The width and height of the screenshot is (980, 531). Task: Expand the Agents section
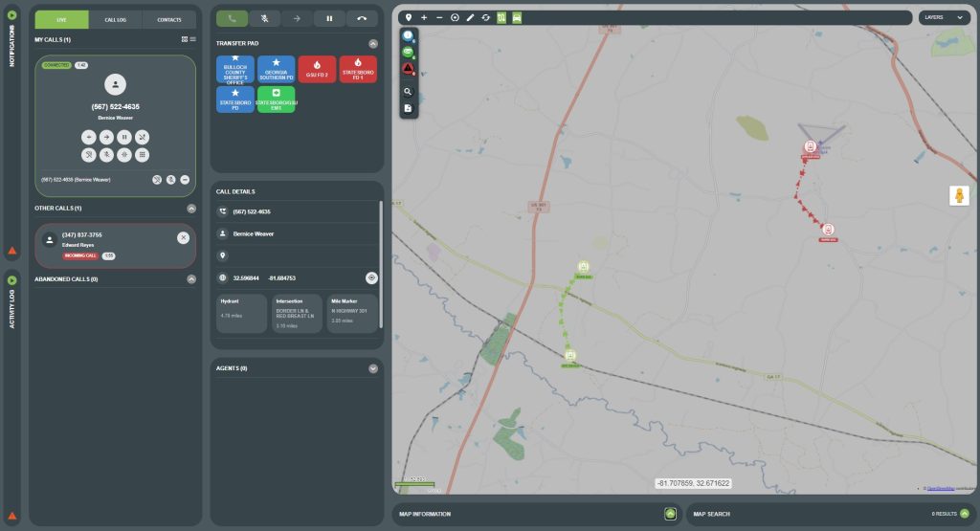coord(372,368)
